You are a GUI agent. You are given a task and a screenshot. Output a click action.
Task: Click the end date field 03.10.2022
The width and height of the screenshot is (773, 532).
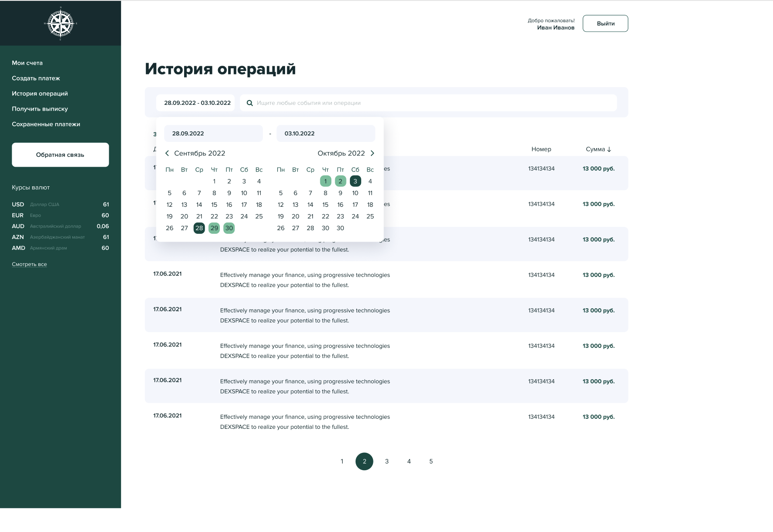tap(326, 133)
